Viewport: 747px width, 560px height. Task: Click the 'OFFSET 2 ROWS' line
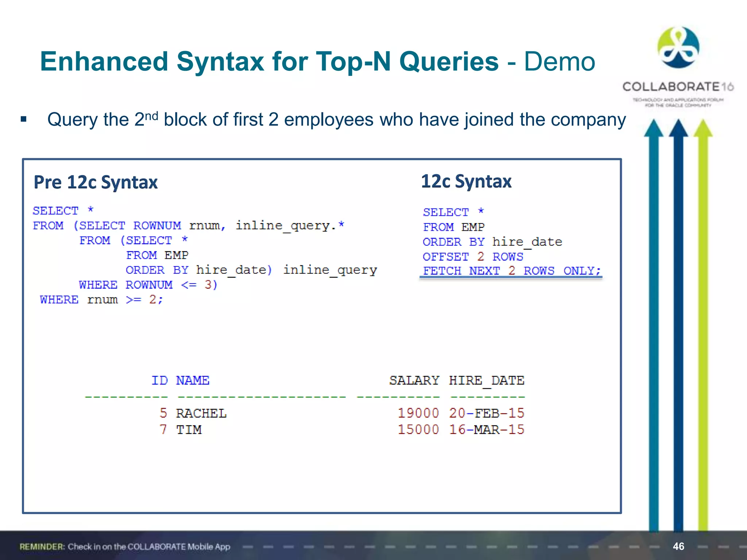pos(473,257)
